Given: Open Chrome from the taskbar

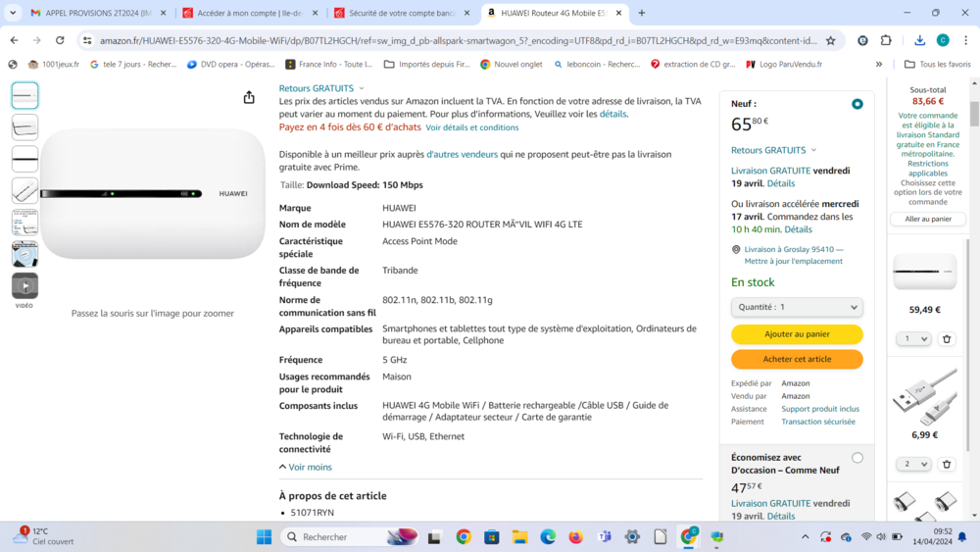Looking at the screenshot, I should (464, 537).
